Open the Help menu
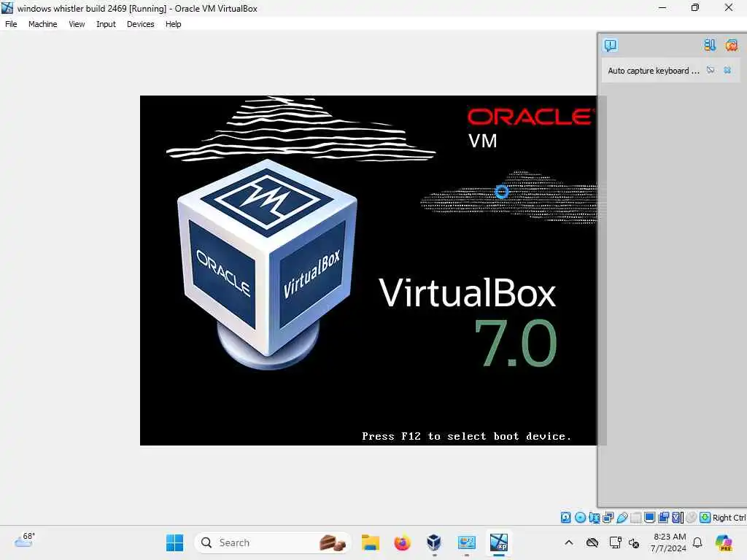The image size is (747, 560). click(173, 24)
